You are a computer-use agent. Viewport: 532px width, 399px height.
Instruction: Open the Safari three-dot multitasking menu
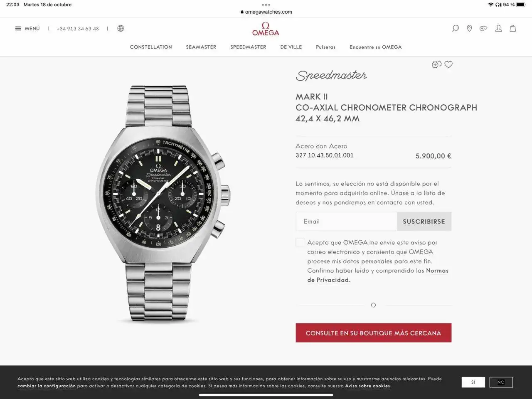266,5
